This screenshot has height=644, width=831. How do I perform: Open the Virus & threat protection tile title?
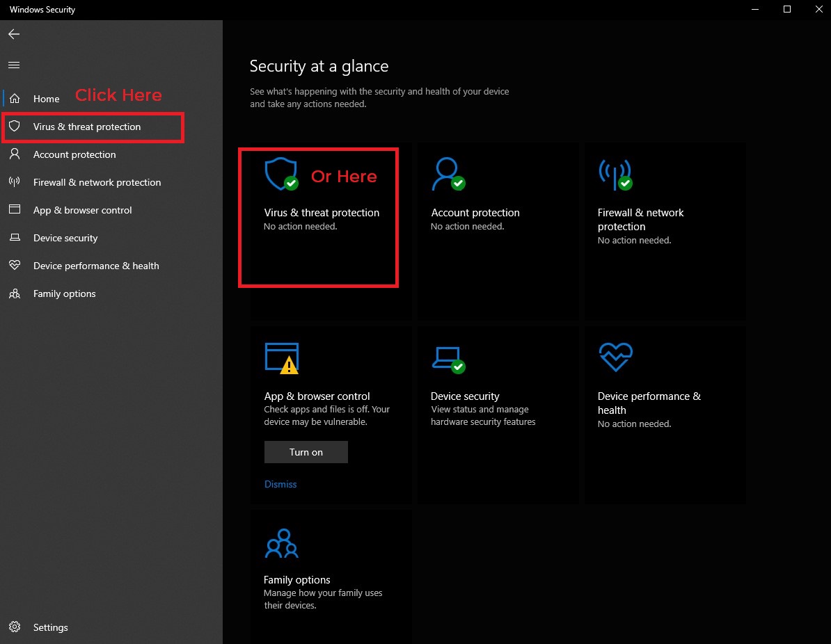tap(322, 212)
